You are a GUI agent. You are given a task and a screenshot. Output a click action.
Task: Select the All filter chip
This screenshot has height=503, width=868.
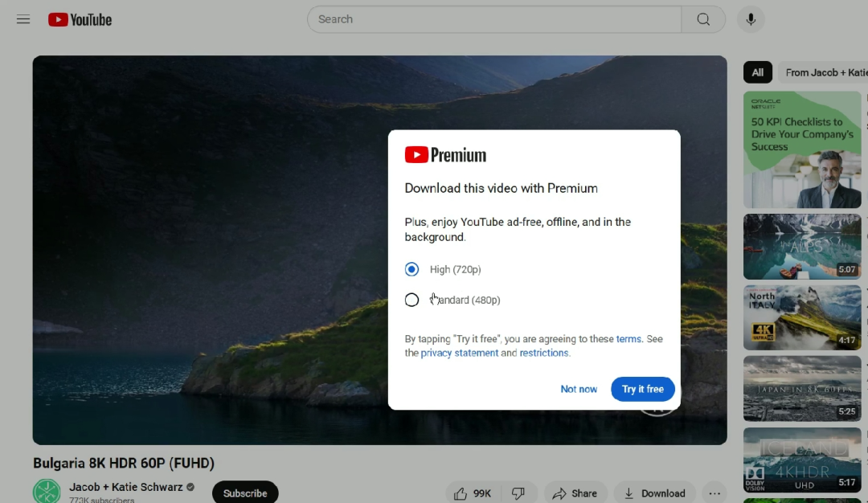(x=757, y=72)
